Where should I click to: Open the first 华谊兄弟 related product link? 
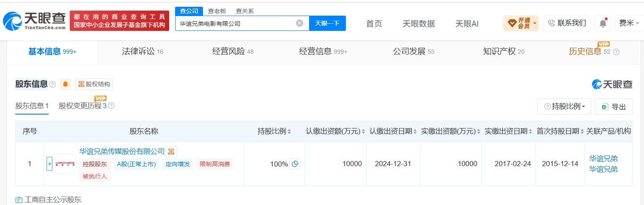pos(603,159)
